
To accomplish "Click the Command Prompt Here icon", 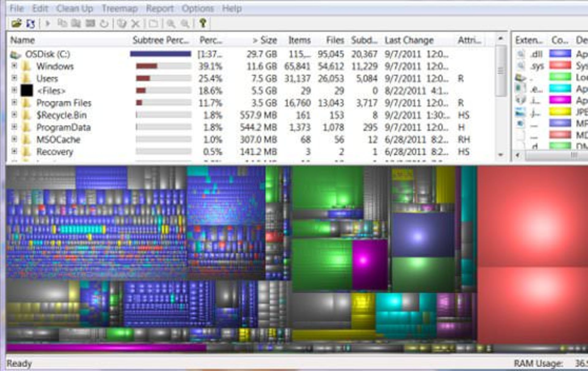I will 90,23.
